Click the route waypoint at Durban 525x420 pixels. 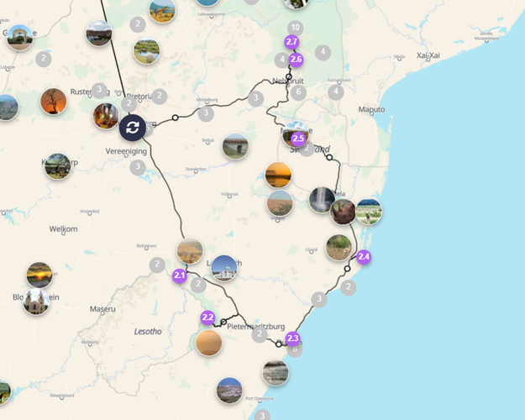(x=279, y=344)
